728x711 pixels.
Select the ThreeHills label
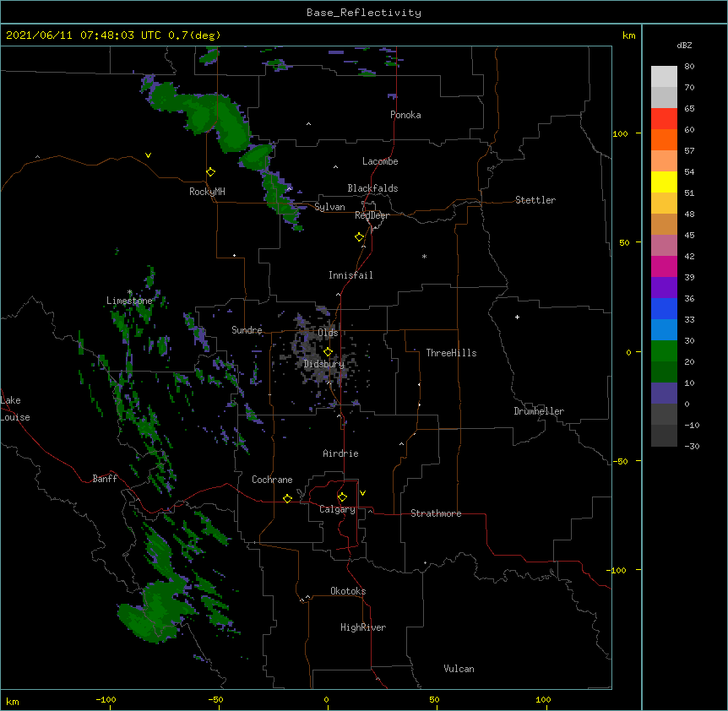[x=451, y=353]
